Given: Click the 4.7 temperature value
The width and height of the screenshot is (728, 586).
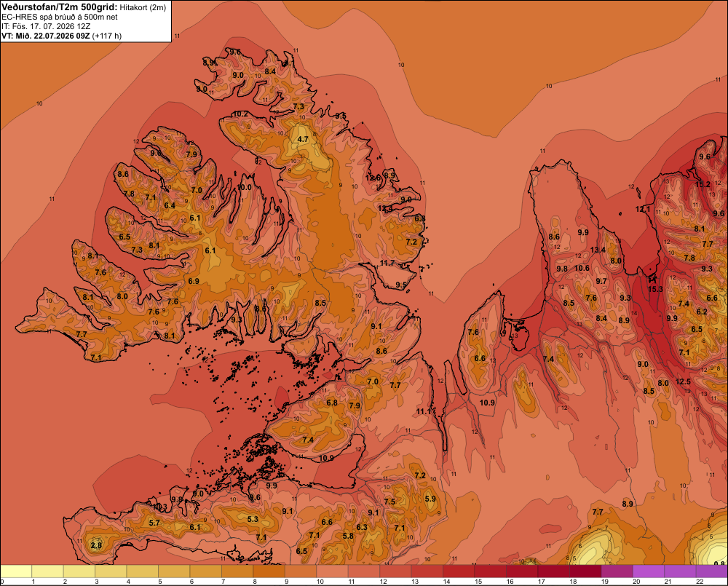Looking at the screenshot, I should coord(303,139).
